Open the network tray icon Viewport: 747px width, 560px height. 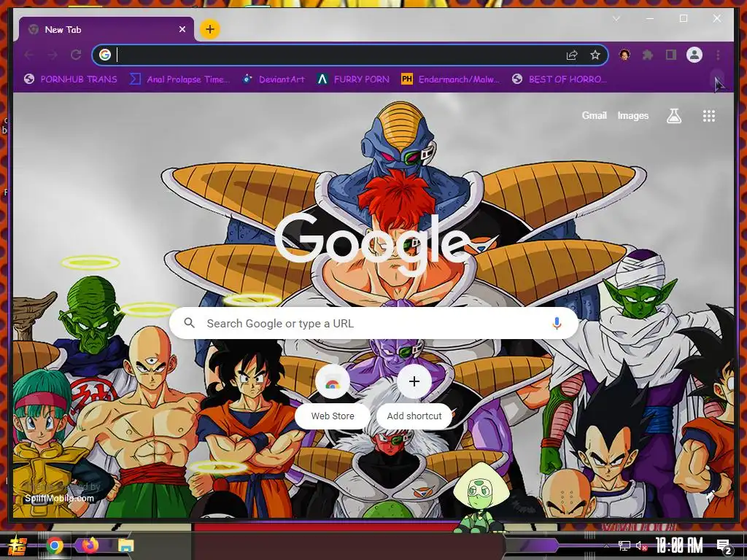click(624, 545)
